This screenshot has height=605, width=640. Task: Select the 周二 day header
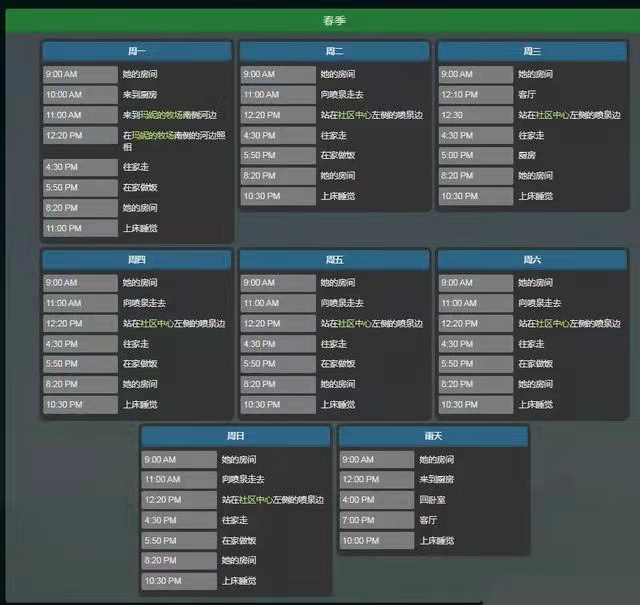[x=334, y=51]
